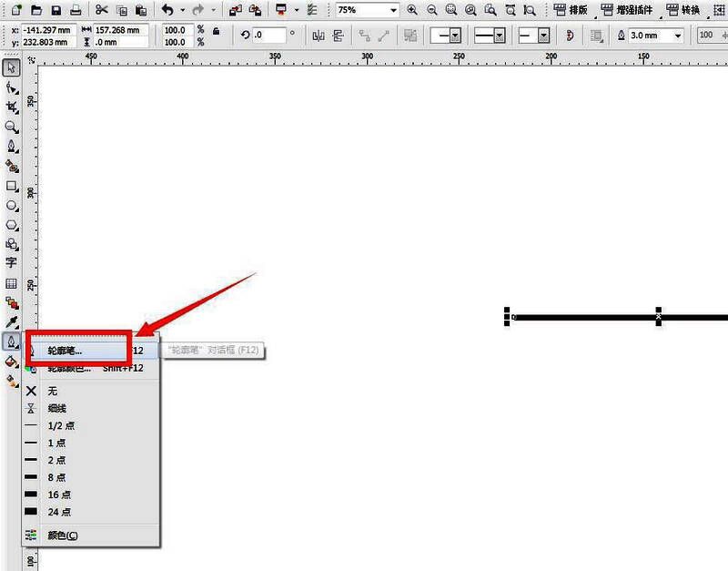Click the Cut scissors icon
This screenshot has width=728, height=571.
101,10
